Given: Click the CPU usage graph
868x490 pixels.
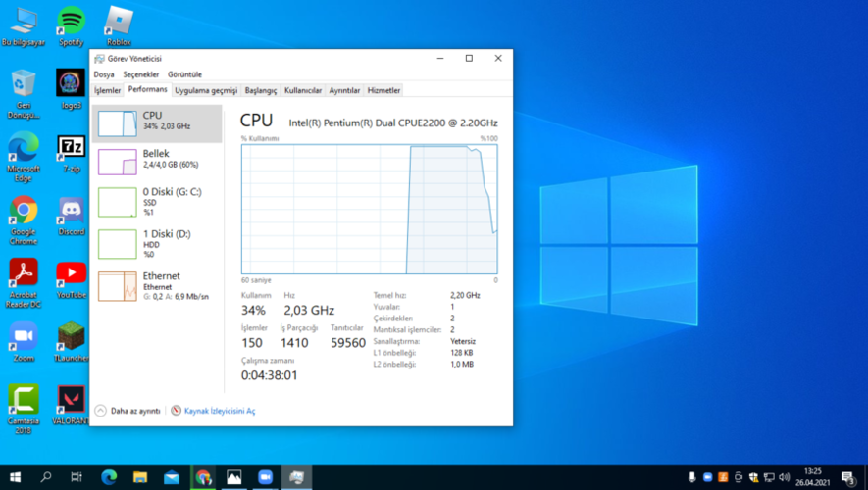Looking at the screenshot, I should (369, 209).
